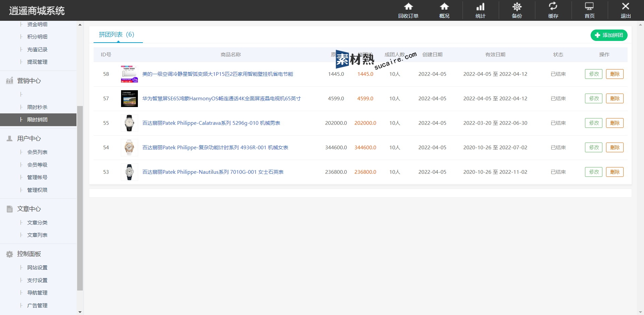Click the 添加拼团 add button
This screenshot has height=315, width=644.
609,35
